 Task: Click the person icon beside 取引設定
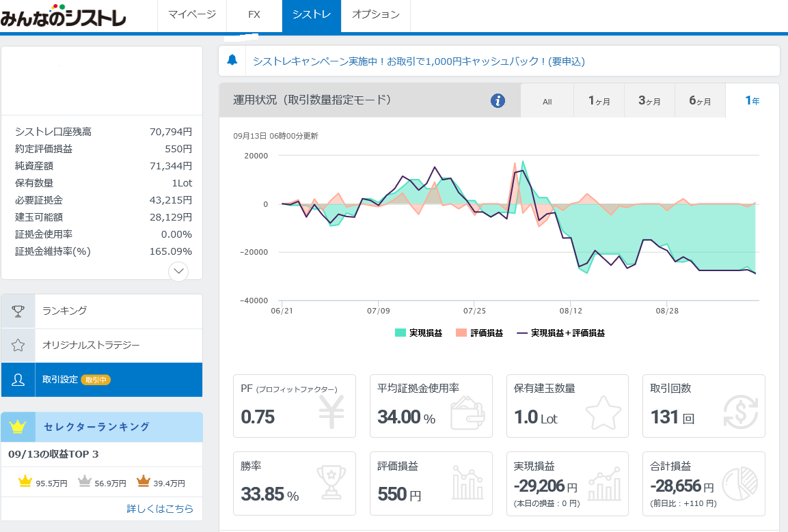point(18,380)
